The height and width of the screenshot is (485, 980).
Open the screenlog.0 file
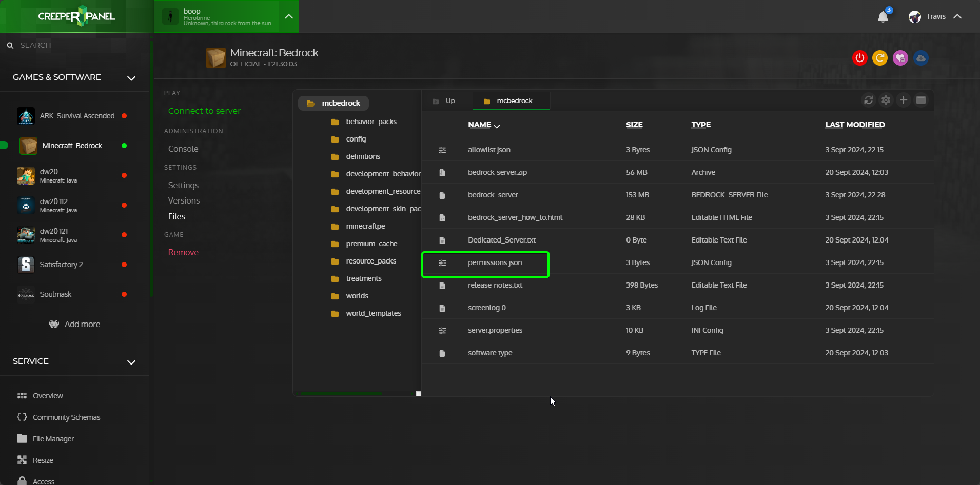pyautogui.click(x=487, y=308)
